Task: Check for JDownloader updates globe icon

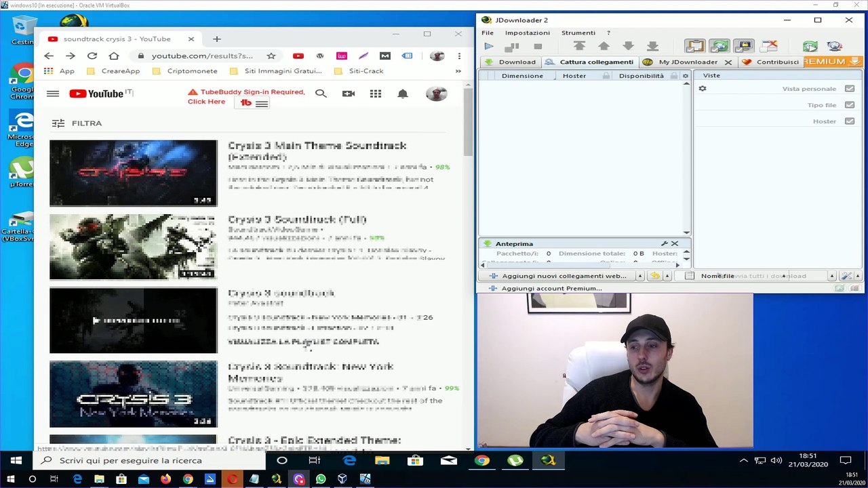Action: click(x=834, y=46)
